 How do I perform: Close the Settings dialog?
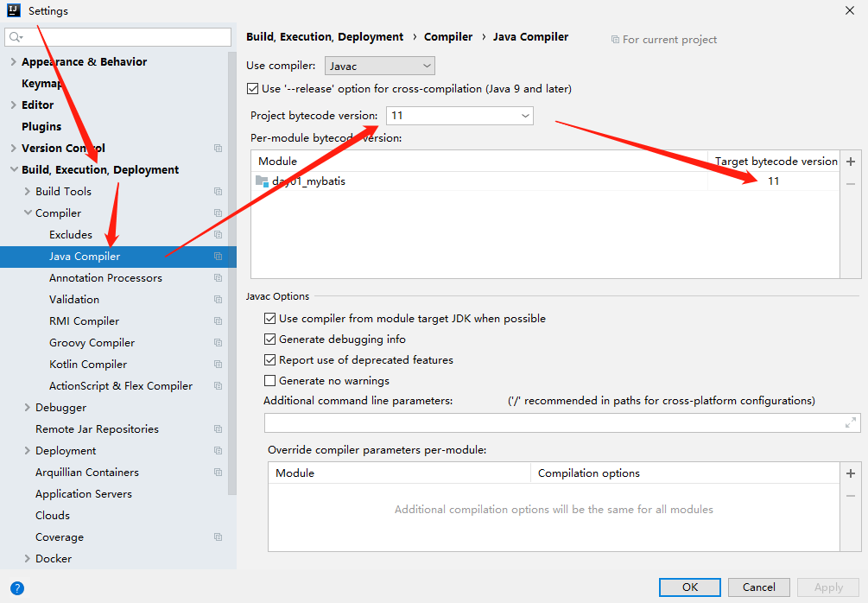click(x=850, y=10)
